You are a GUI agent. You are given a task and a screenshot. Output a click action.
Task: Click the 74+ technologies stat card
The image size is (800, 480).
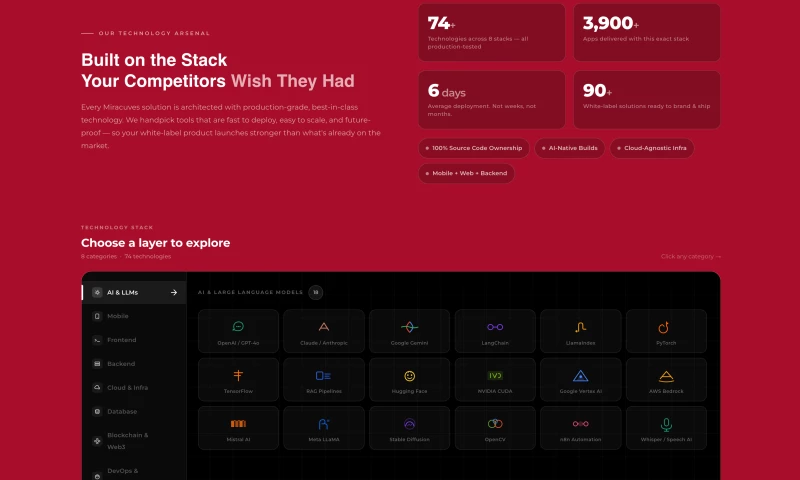[492, 33]
